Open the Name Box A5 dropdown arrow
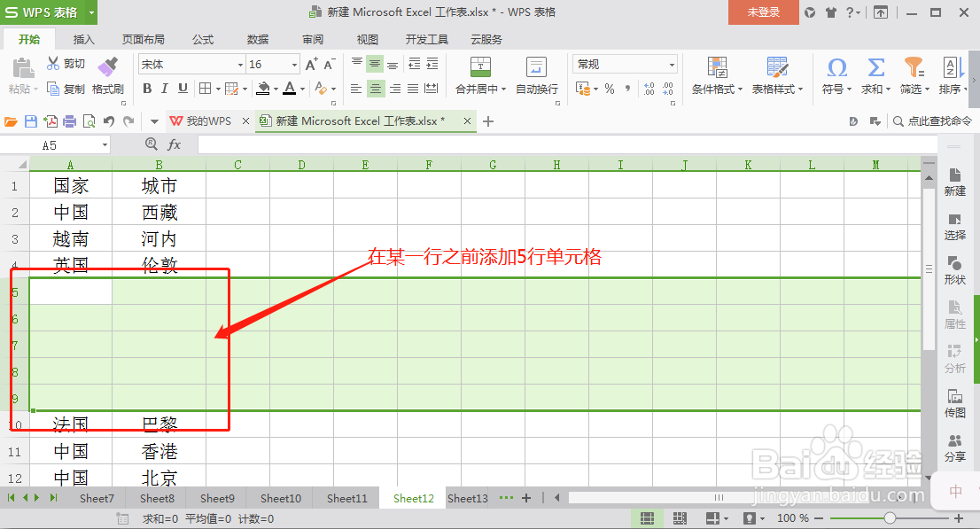 point(105,145)
